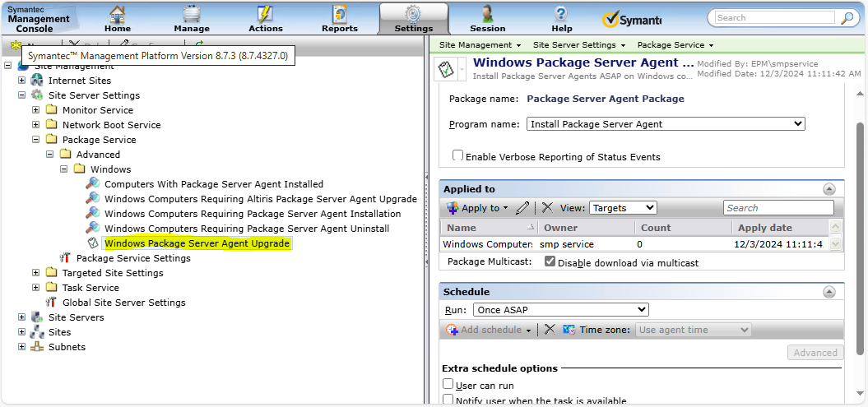868x407 pixels.
Task: Click the pencil edit icon in Applied to
Action: tap(522, 208)
